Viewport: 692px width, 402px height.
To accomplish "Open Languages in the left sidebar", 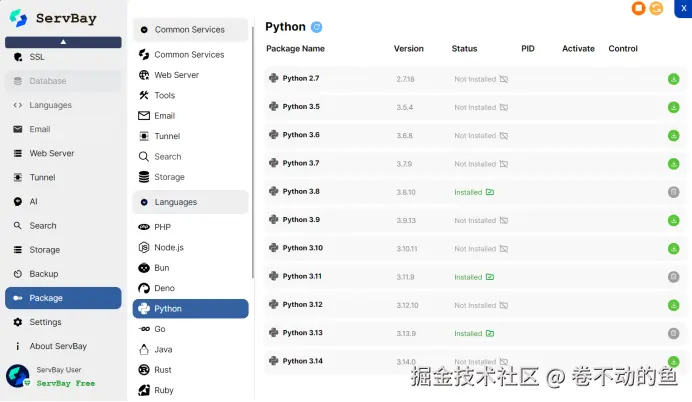I will [x=63, y=105].
